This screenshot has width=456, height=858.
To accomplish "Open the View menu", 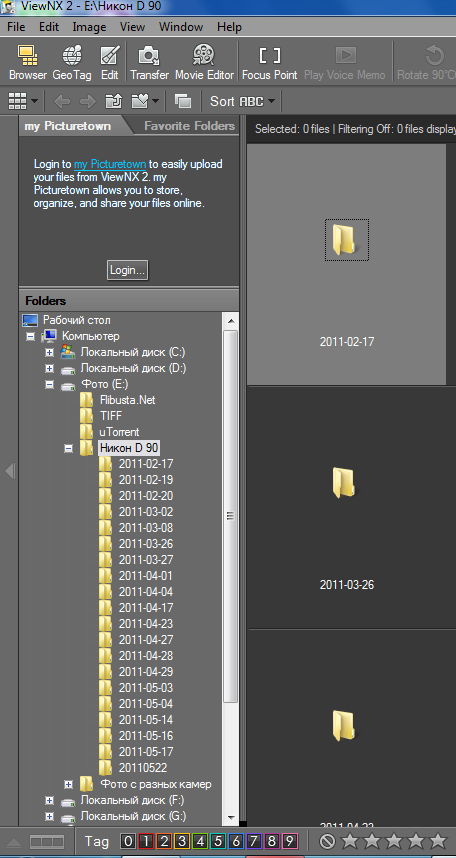I will point(132,27).
